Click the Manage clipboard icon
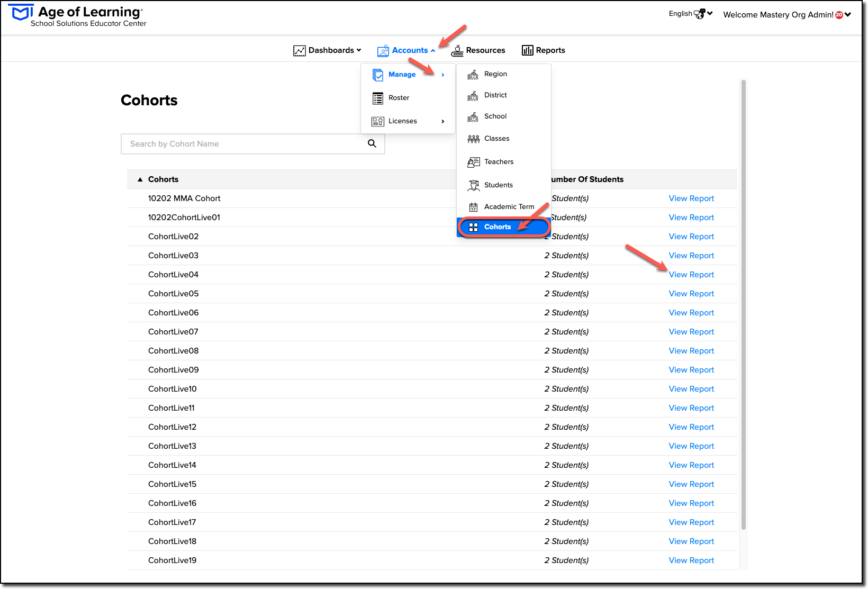 [378, 75]
